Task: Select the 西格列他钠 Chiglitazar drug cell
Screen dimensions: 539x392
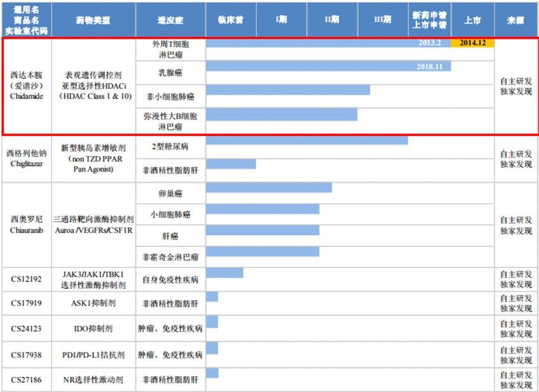Action: (x=27, y=158)
